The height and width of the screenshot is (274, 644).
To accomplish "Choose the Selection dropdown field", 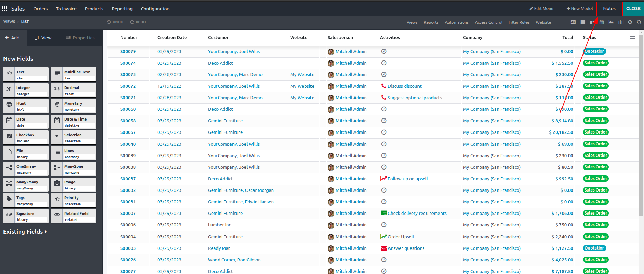I will (x=74, y=137).
